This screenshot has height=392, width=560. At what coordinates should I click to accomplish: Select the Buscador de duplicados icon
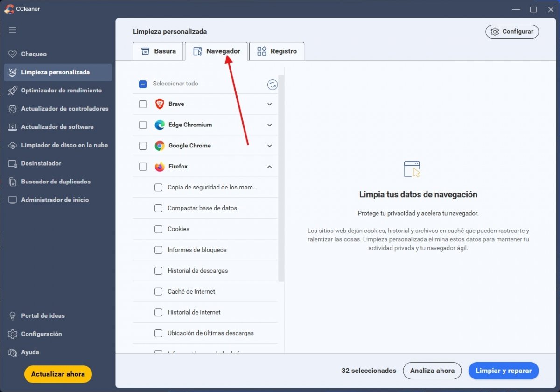(x=13, y=182)
